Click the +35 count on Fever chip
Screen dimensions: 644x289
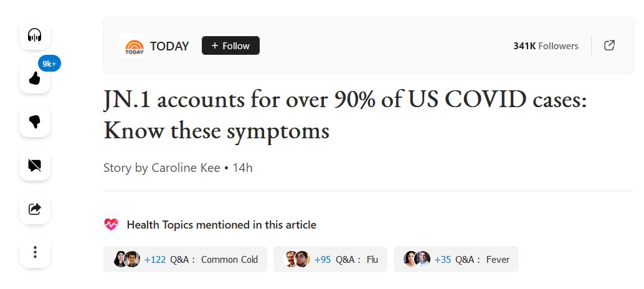tap(442, 260)
